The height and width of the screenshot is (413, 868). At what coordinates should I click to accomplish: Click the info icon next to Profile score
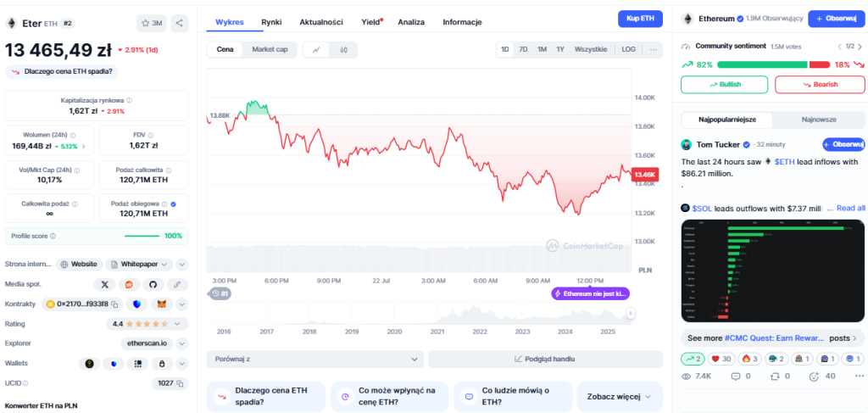[53, 236]
